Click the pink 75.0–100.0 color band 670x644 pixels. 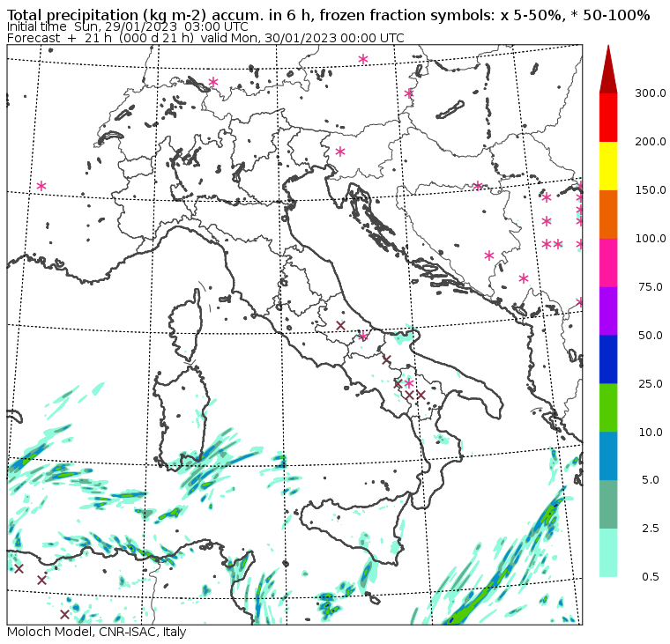pyautogui.click(x=608, y=263)
